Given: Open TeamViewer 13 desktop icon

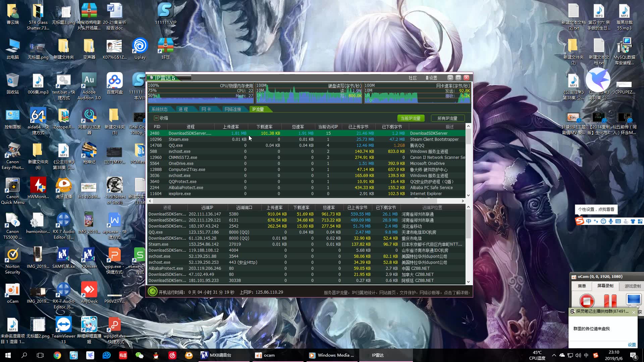Looking at the screenshot, I should [63, 330].
